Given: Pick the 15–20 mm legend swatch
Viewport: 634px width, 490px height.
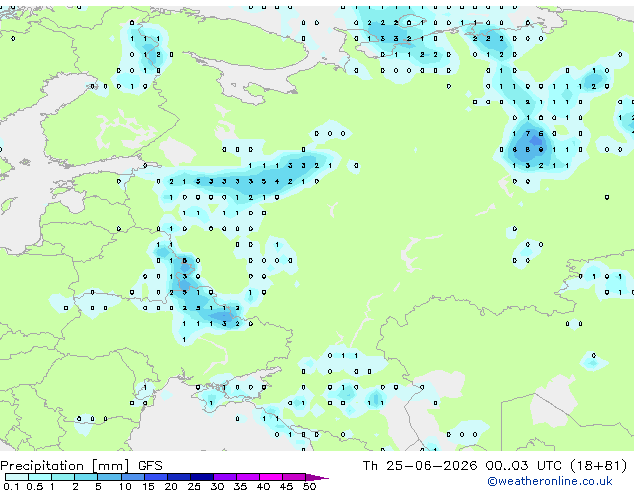Looking at the screenshot, I should pyautogui.click(x=155, y=477).
